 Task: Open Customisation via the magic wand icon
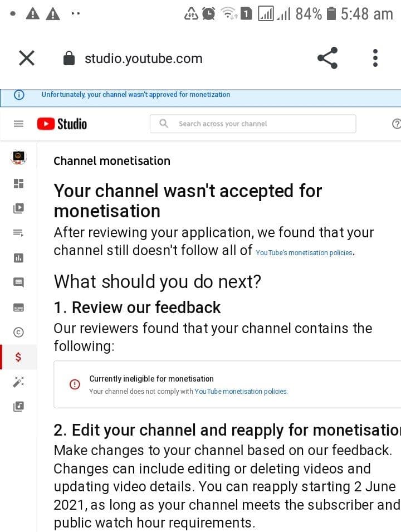click(19, 382)
